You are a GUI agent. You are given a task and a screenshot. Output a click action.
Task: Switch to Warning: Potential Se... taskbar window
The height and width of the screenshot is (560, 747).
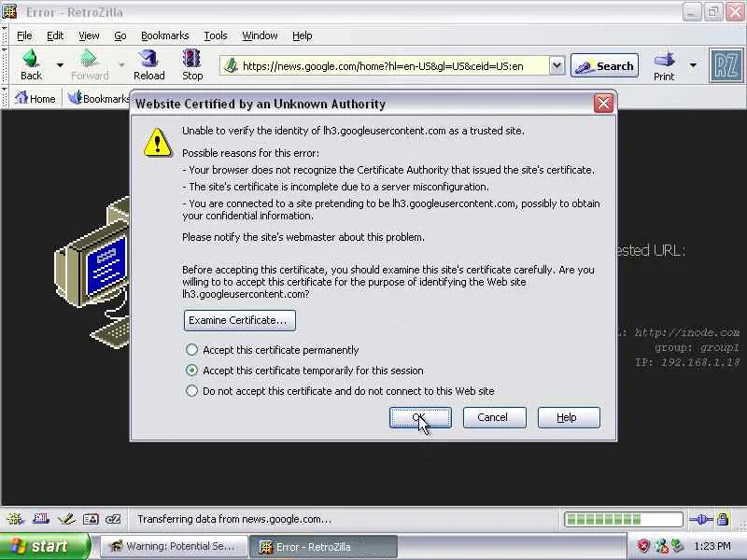(x=174, y=546)
